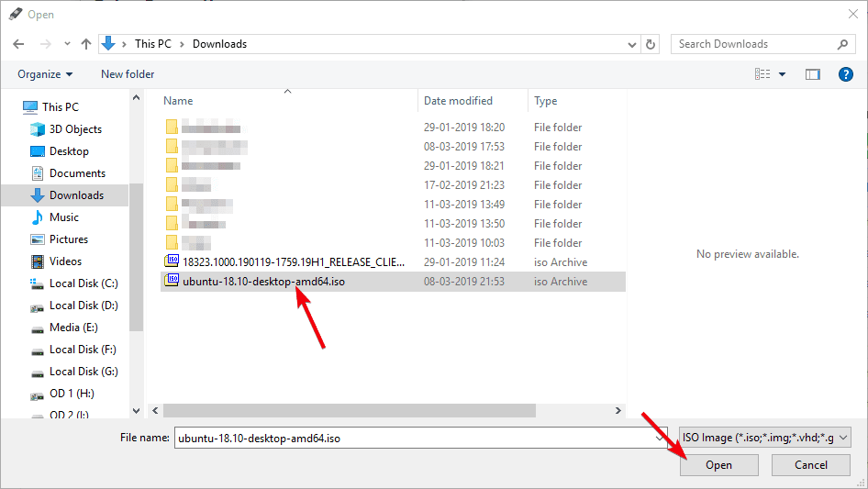Click the blue Downloads address bar icon

click(x=108, y=43)
